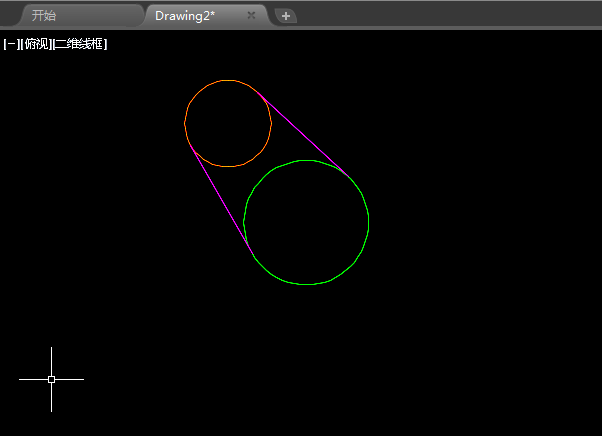Open the [-] viewport controls menu

click(11, 44)
